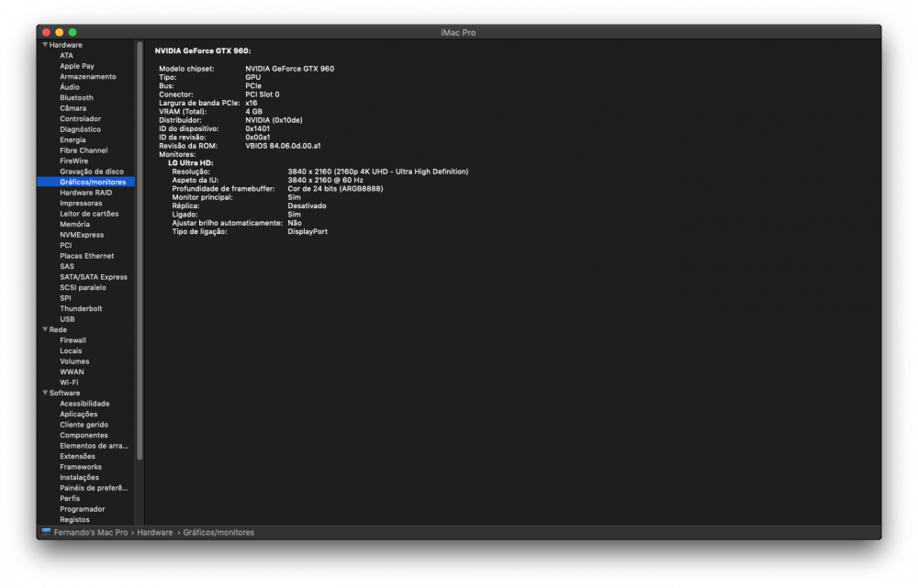Open NVMExpress in the sidebar
The image size is (918, 588).
click(82, 235)
